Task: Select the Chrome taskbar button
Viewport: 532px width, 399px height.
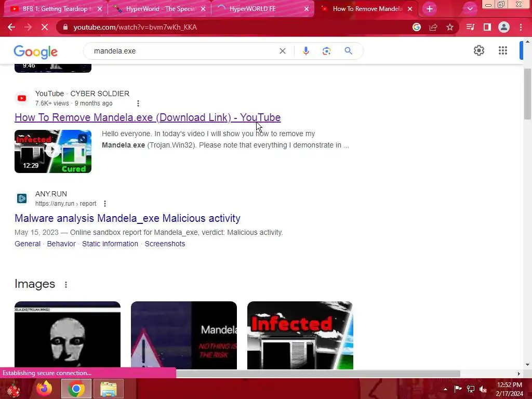Action: [x=76, y=389]
